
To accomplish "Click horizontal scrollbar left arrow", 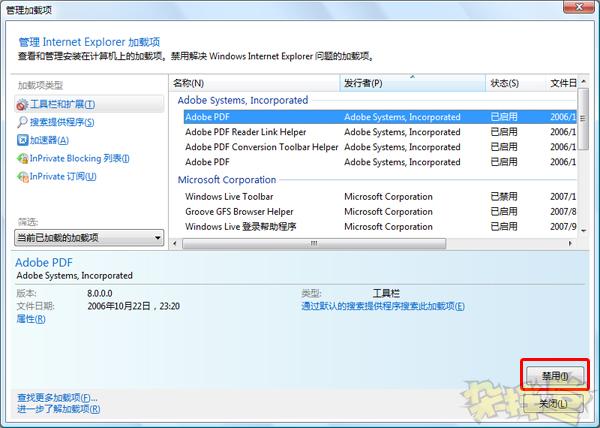I will 175,243.
